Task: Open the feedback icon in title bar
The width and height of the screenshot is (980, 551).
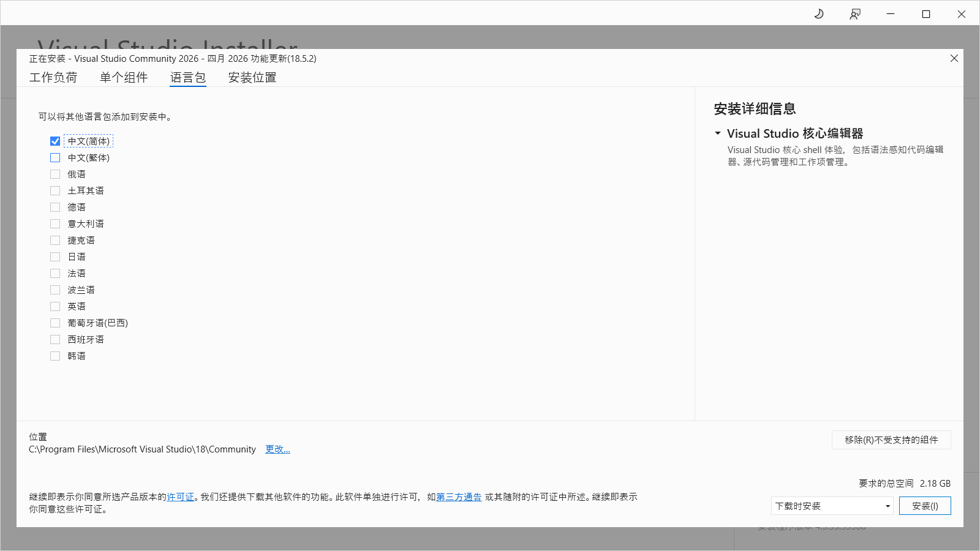Action: pyautogui.click(x=855, y=13)
